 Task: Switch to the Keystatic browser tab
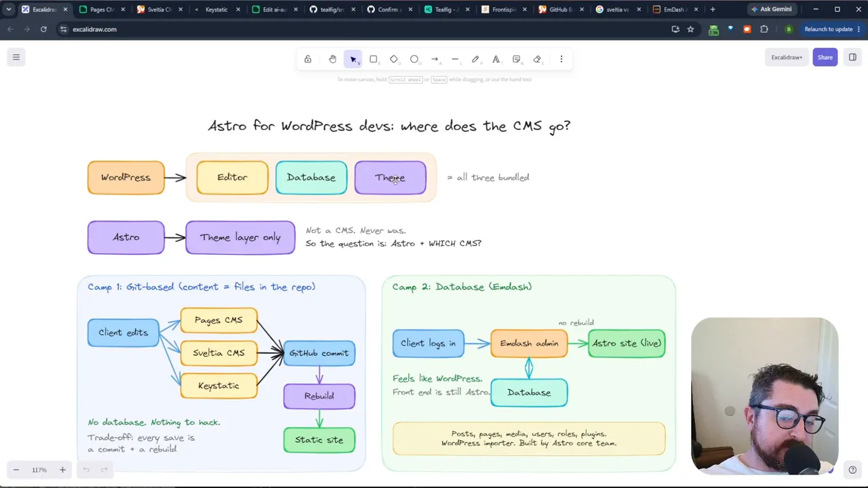pyautogui.click(x=216, y=9)
